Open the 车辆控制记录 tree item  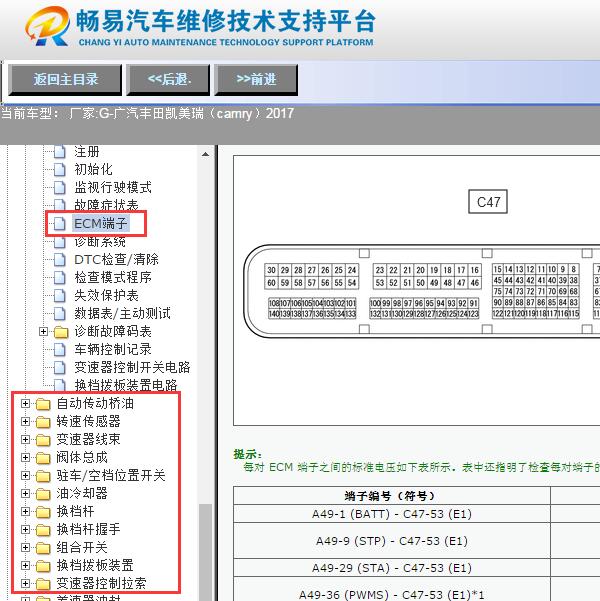click(x=113, y=349)
